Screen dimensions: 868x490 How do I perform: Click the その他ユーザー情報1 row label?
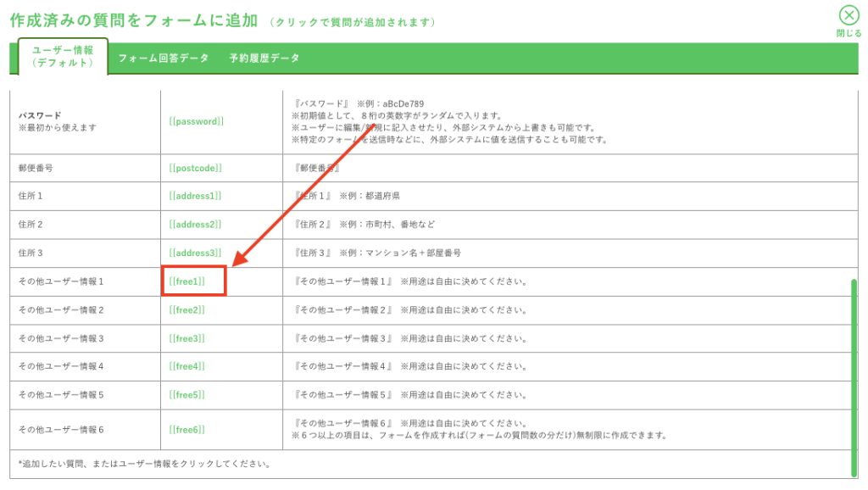tap(60, 281)
